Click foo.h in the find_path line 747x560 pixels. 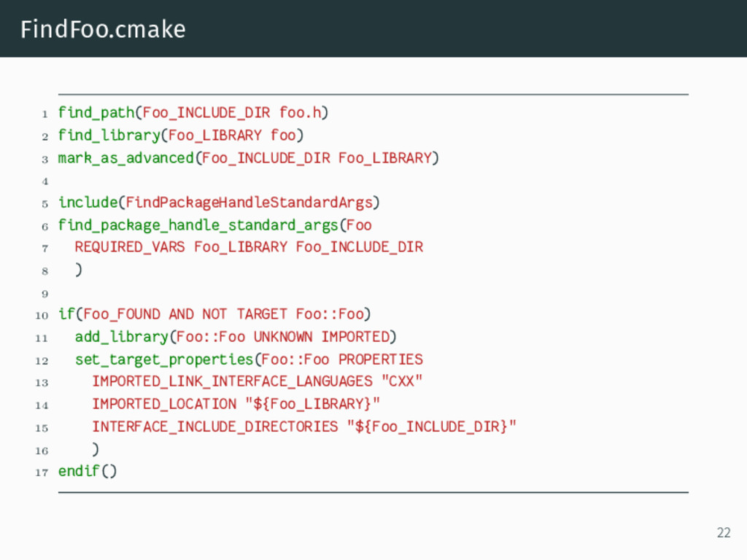(x=301, y=112)
